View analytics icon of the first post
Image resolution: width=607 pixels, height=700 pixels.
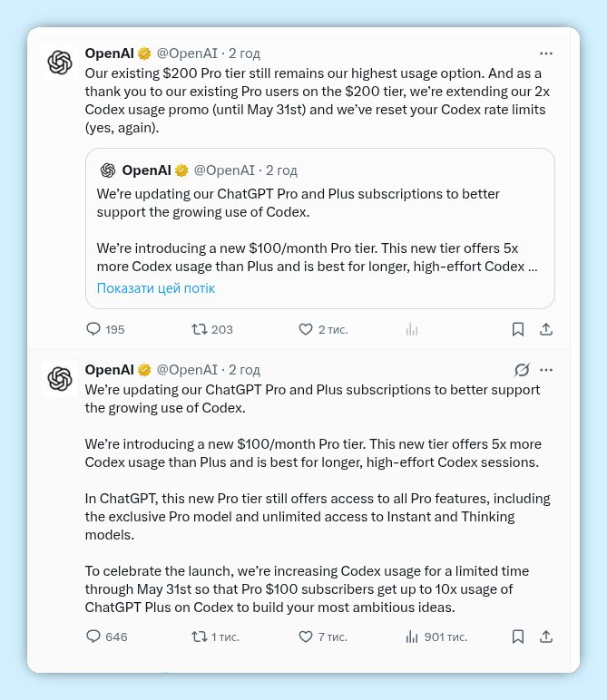[x=411, y=329]
